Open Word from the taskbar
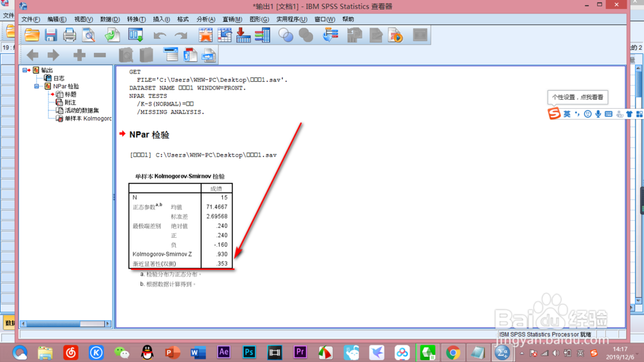This screenshot has width=644, height=362. pyautogui.click(x=198, y=352)
